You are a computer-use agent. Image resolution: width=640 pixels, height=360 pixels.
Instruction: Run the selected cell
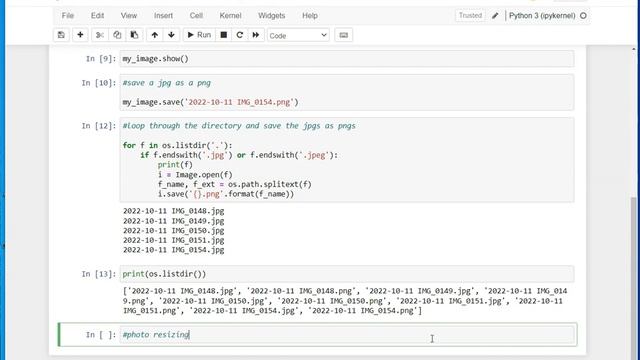click(199, 35)
